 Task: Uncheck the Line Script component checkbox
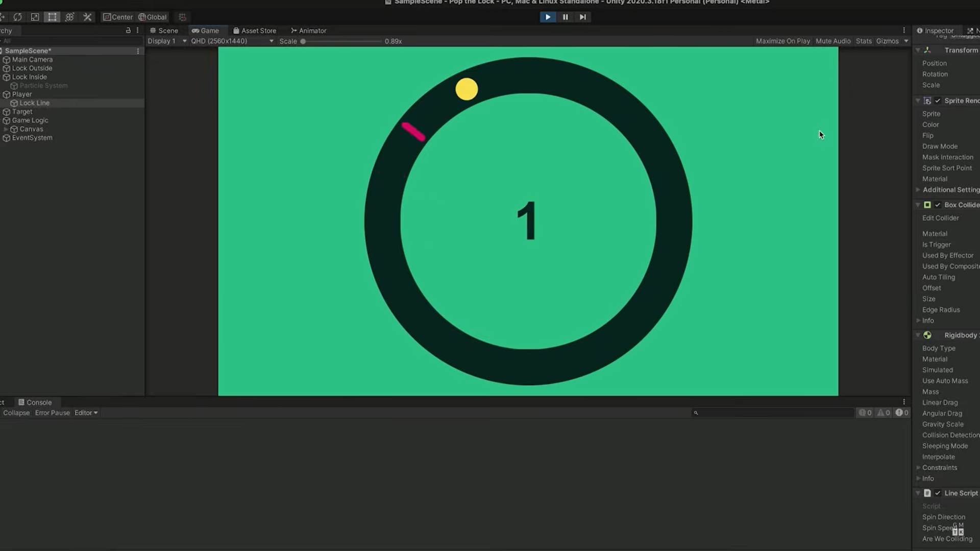pos(938,493)
